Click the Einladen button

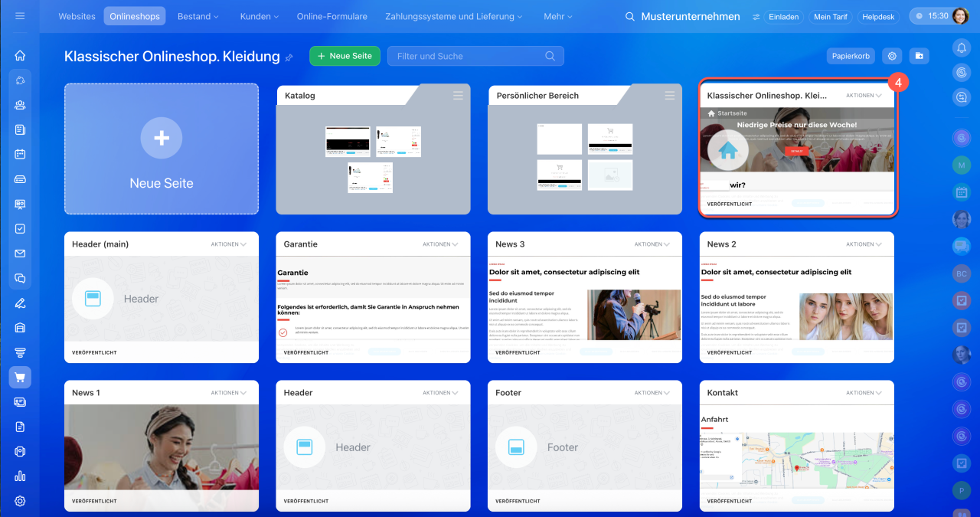coord(783,16)
